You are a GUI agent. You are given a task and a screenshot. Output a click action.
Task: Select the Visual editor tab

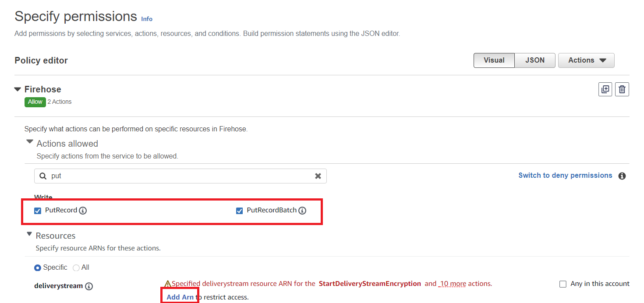coord(494,60)
